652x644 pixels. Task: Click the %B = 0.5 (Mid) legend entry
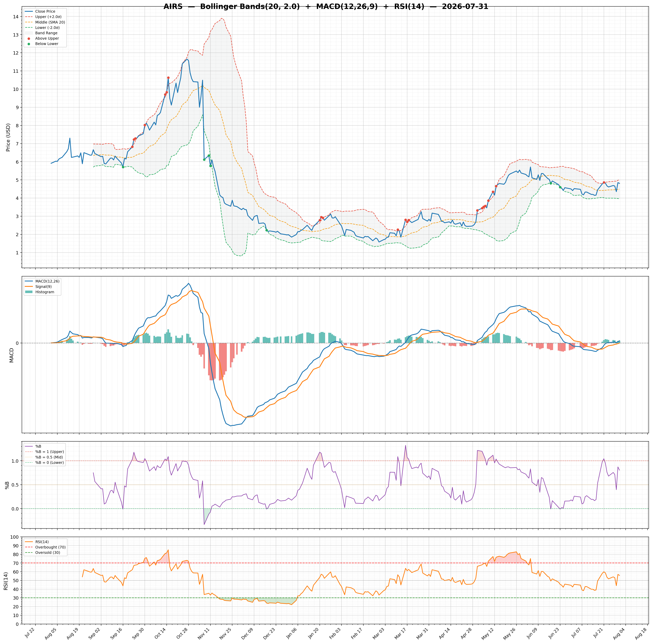point(44,457)
